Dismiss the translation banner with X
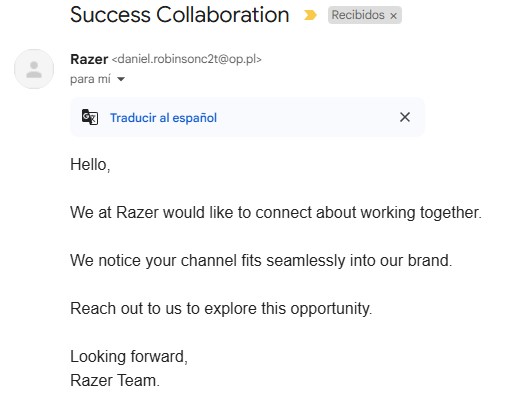Image resolution: width=527 pixels, height=407 pixels. [x=405, y=117]
